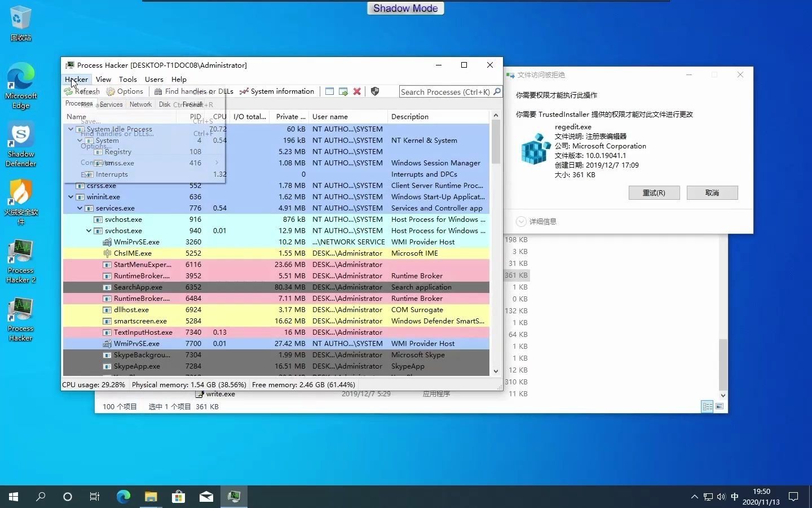Open taskbar search magnifier
This screenshot has width=812, height=508.
tap(41, 497)
